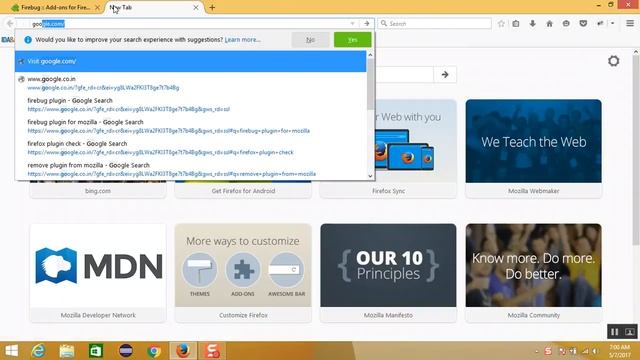The height and width of the screenshot is (360, 640).
Task: Click the Mozilla Community label
Action: [533, 315]
